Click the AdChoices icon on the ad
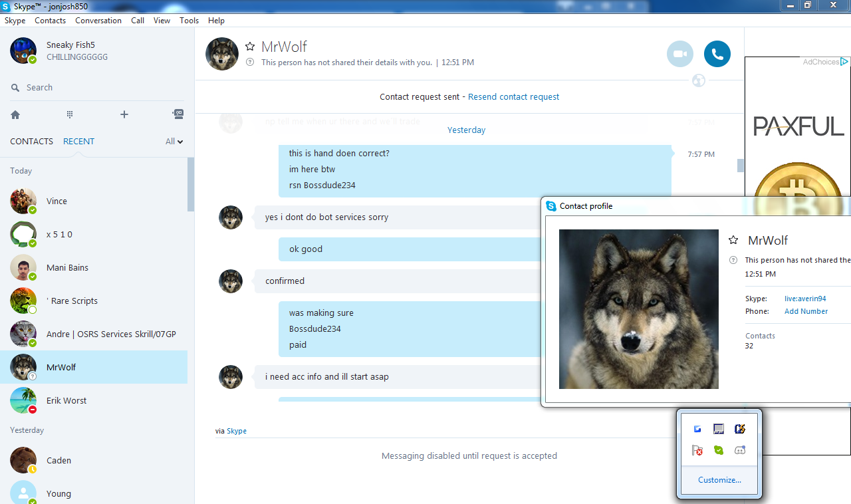The image size is (851, 504). 844,62
